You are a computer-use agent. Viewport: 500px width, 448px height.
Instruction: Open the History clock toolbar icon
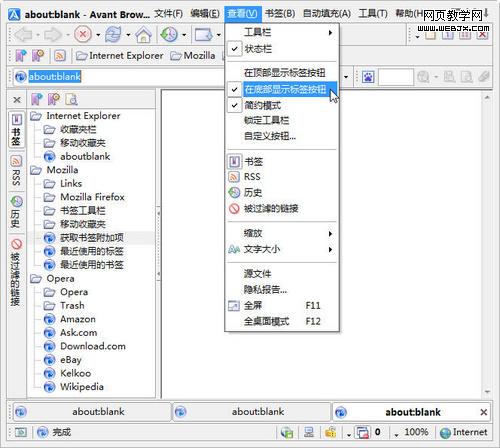coord(169,34)
